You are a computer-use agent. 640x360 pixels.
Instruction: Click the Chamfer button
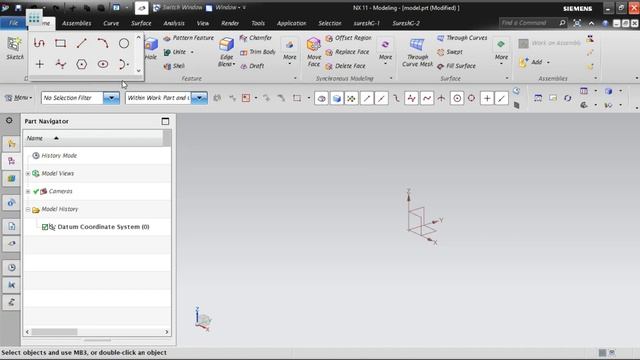(x=256, y=38)
